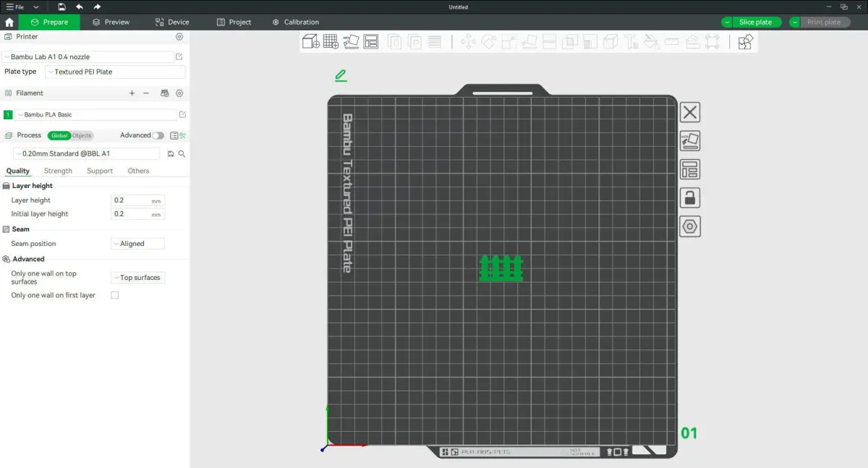Image resolution: width=868 pixels, height=468 pixels.
Task: Click the arrange objects icon beside plate
Action: point(690,170)
